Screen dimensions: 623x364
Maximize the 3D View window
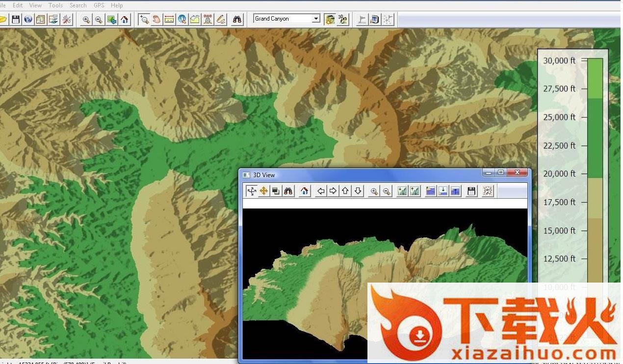(501, 172)
